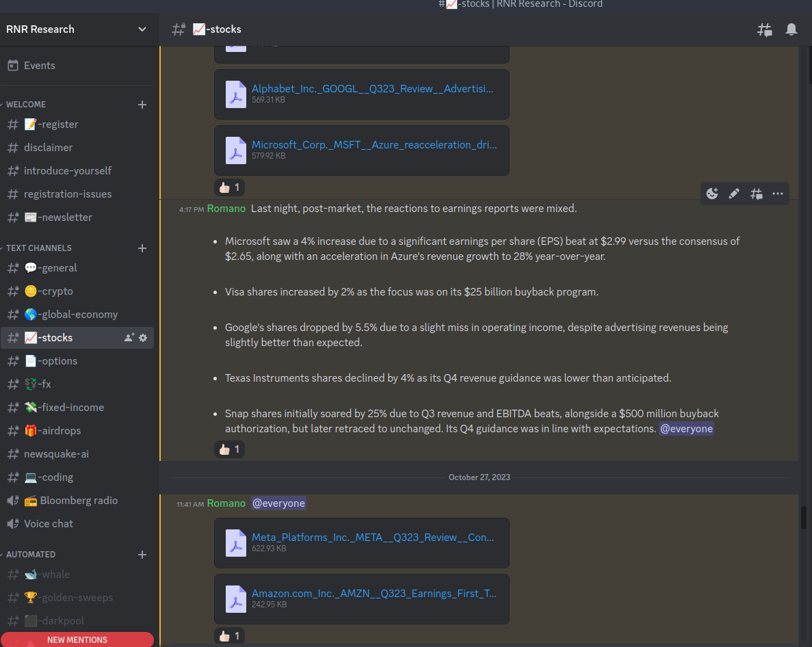
Task: Add a channel to WELCOME category
Action: (142, 105)
